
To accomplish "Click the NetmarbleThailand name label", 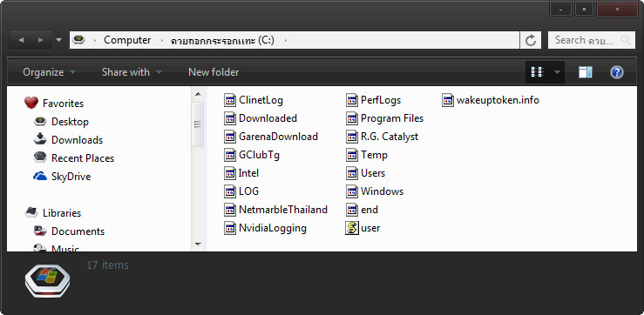I will (x=283, y=210).
